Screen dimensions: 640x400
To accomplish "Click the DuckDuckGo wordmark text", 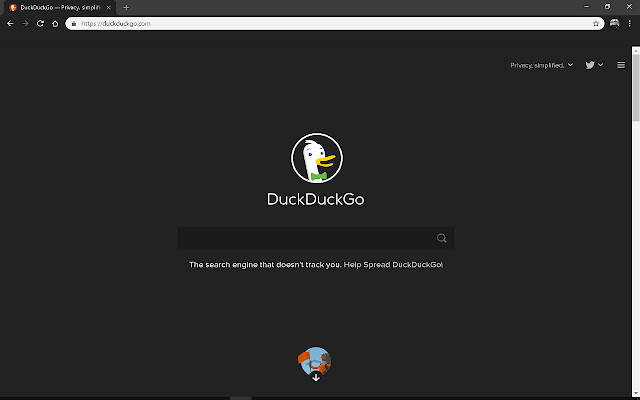I will [x=316, y=199].
